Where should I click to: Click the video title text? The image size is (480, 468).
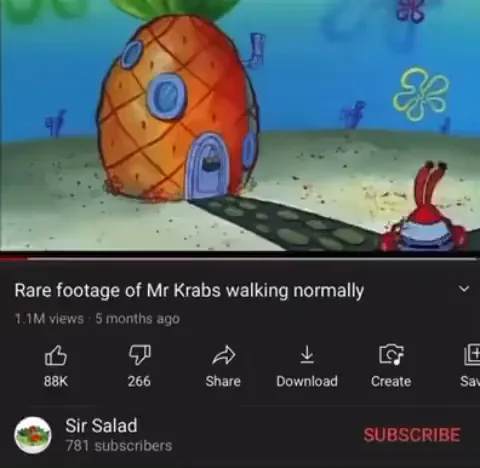(x=189, y=291)
